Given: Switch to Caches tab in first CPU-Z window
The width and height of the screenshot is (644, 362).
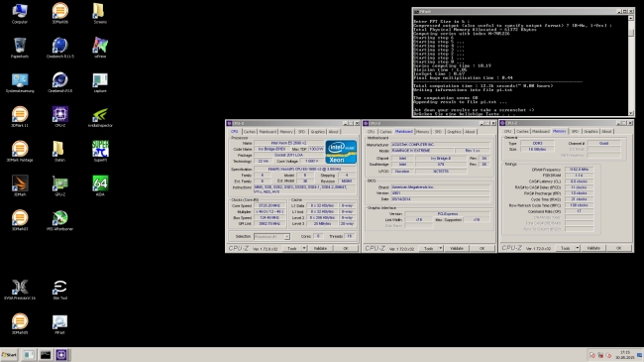Looking at the screenshot, I should [x=250, y=132].
